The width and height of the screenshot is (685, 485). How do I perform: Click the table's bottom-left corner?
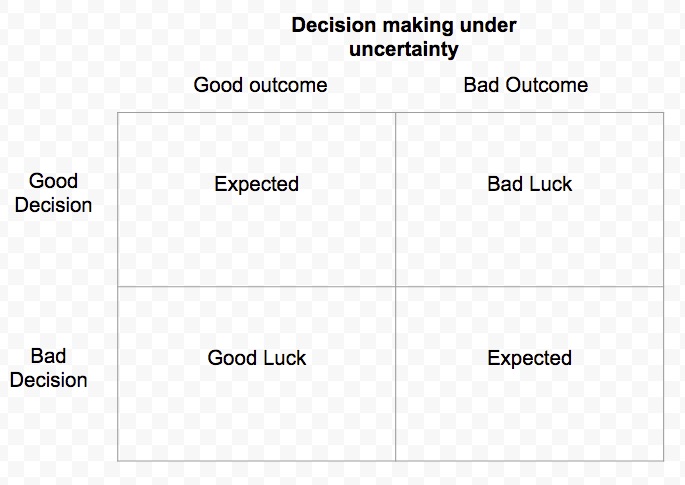click(118, 460)
